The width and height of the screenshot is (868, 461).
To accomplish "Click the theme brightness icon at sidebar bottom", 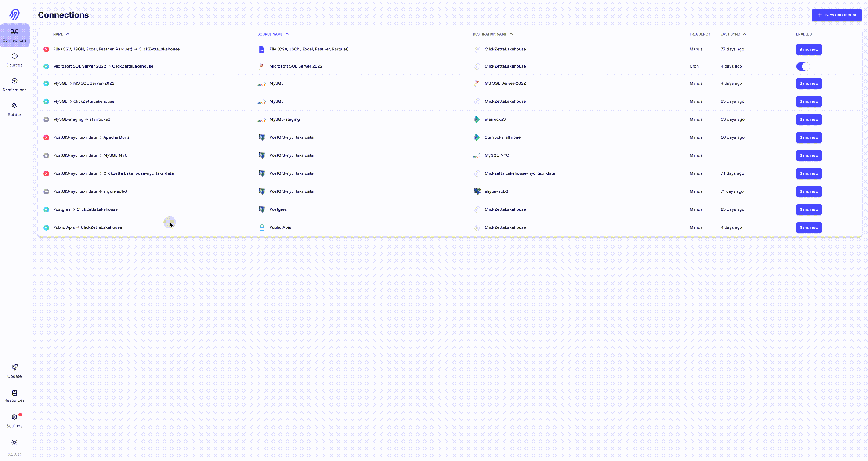I will [14, 443].
